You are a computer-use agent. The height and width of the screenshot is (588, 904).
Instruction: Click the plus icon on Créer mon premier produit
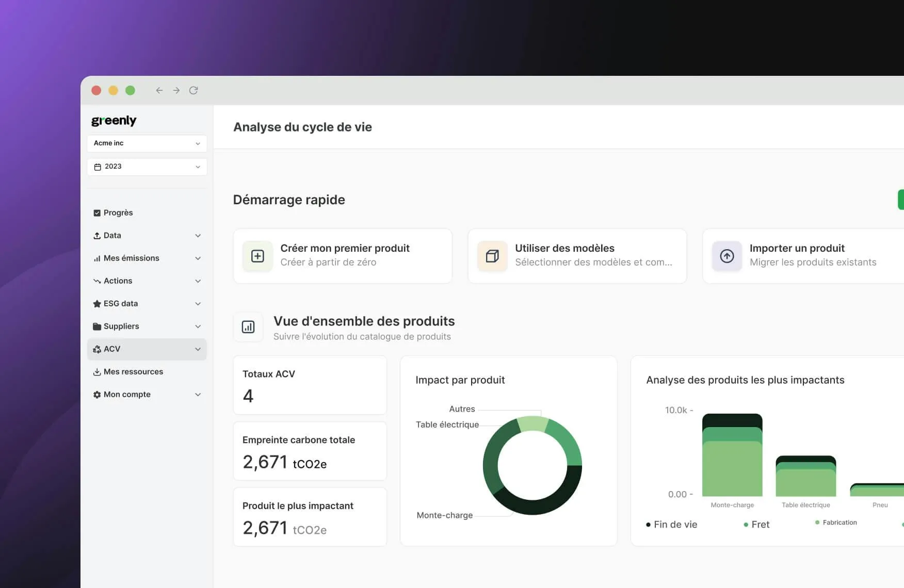click(257, 256)
